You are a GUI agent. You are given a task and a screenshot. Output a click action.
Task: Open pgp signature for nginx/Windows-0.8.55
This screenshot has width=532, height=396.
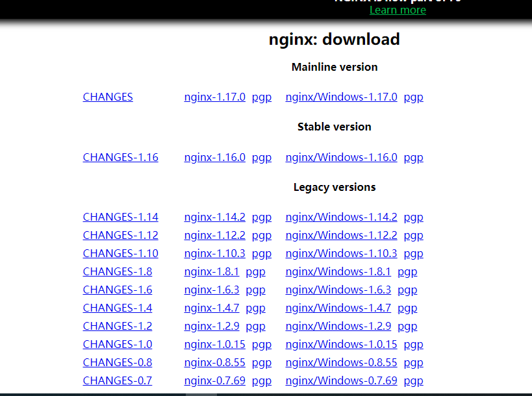(x=414, y=363)
